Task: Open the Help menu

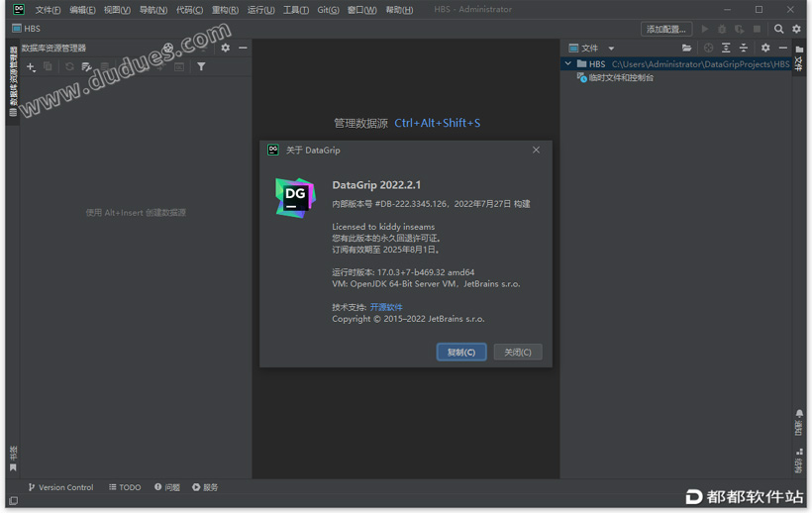Action: point(399,10)
